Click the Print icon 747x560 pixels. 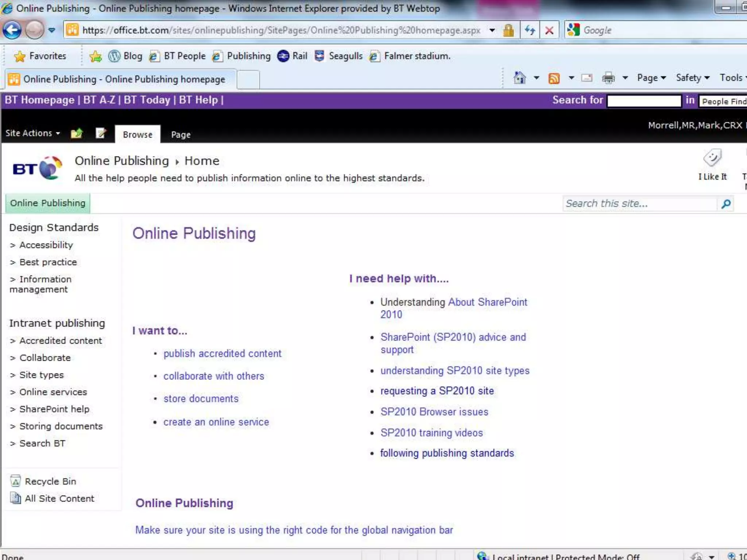[608, 78]
